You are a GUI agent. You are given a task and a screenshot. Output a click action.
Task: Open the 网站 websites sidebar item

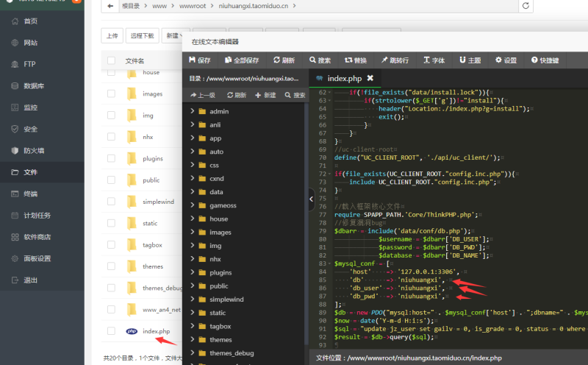click(x=42, y=43)
